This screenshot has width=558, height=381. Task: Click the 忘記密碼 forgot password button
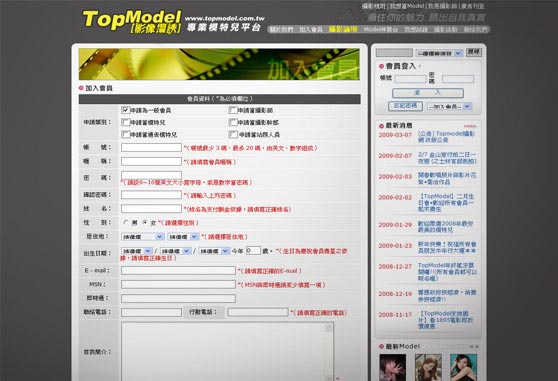click(x=405, y=106)
